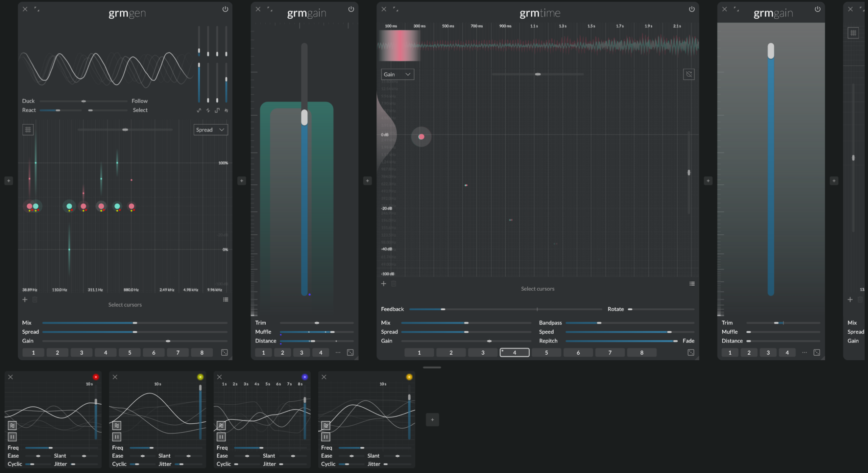Select sine waveform icon in grmgen
Screen dimensions: 868x473
[199, 110]
